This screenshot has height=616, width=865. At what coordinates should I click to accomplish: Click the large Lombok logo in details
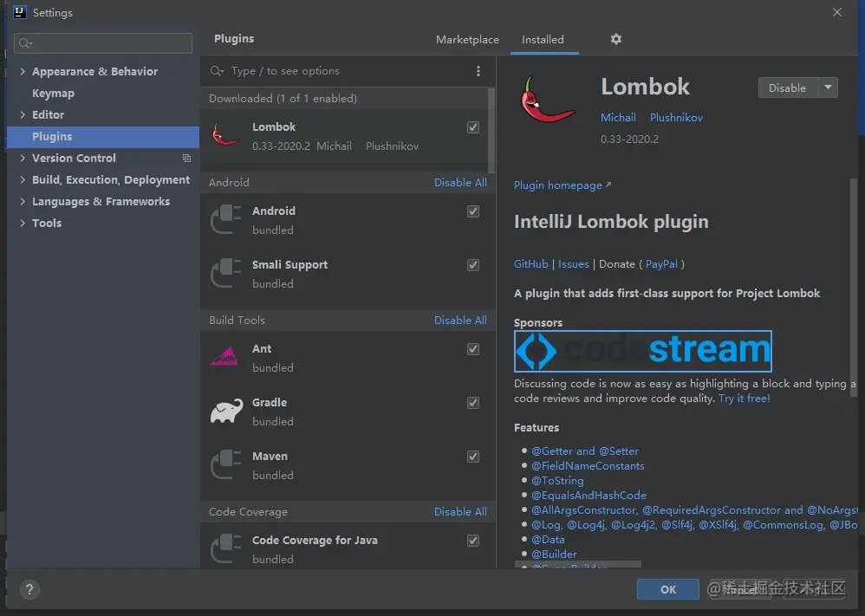pyautogui.click(x=548, y=100)
